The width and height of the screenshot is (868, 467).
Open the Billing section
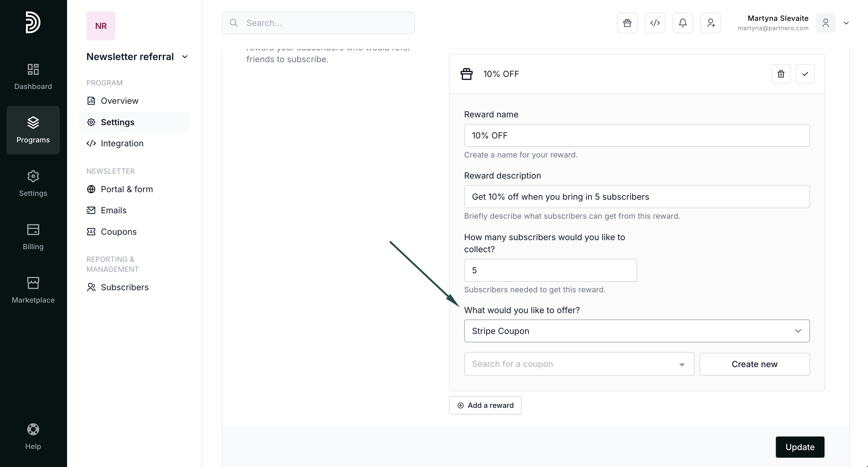coord(33,237)
